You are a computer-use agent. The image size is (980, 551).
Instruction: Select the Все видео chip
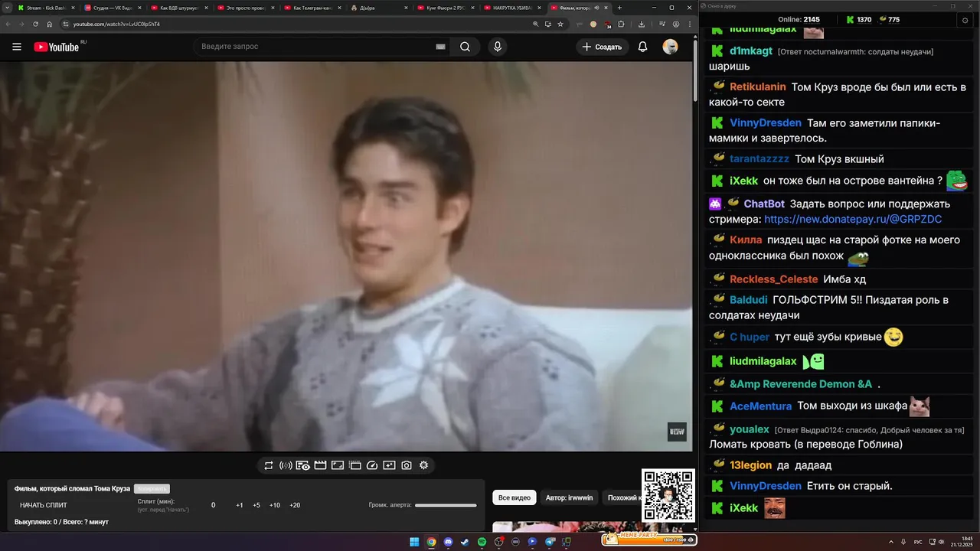pyautogui.click(x=514, y=497)
